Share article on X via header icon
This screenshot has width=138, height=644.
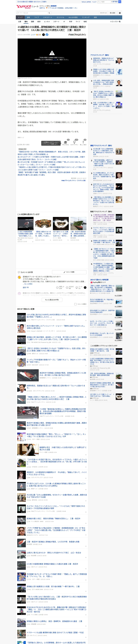pos(44,35)
